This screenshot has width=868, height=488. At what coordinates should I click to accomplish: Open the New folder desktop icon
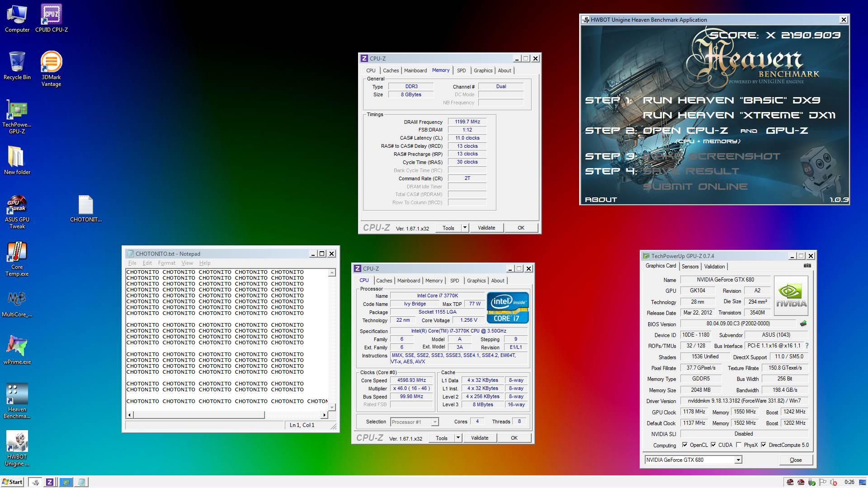click(17, 161)
